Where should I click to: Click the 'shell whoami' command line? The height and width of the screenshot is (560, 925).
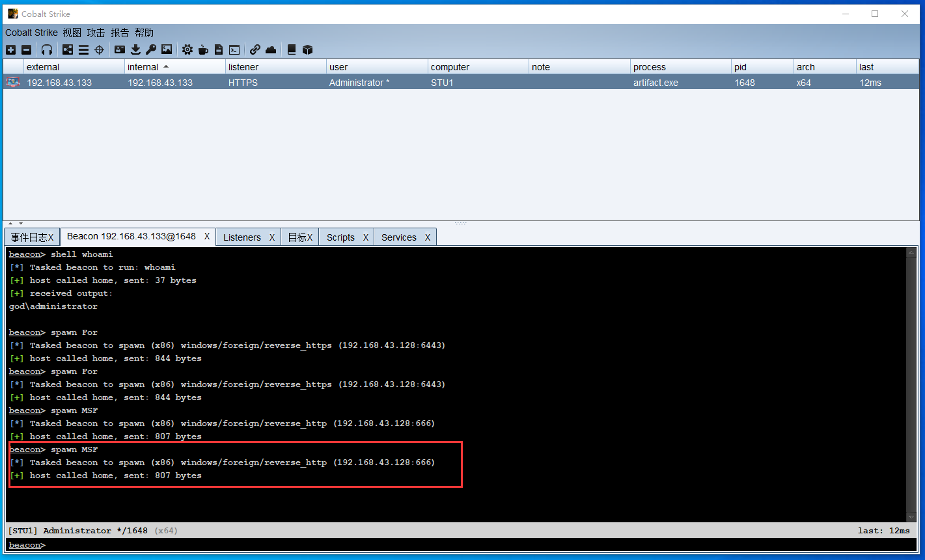click(x=61, y=254)
